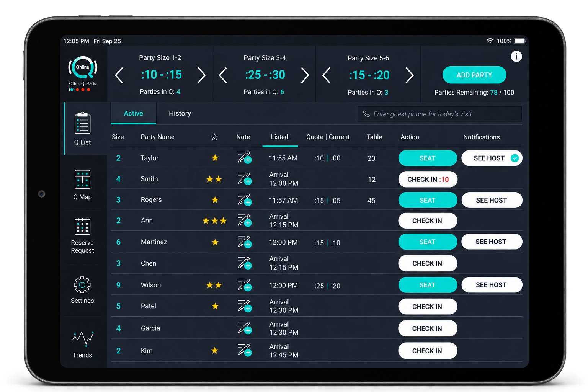Screen dimensions: 588x392
Task: Add a note for Martinez
Action: [x=244, y=242]
